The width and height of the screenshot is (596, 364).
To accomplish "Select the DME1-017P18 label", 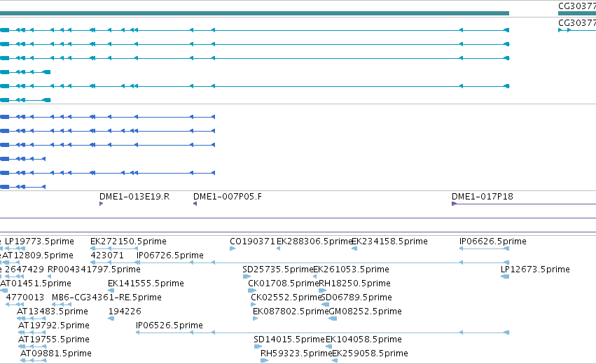I will click(x=483, y=197).
